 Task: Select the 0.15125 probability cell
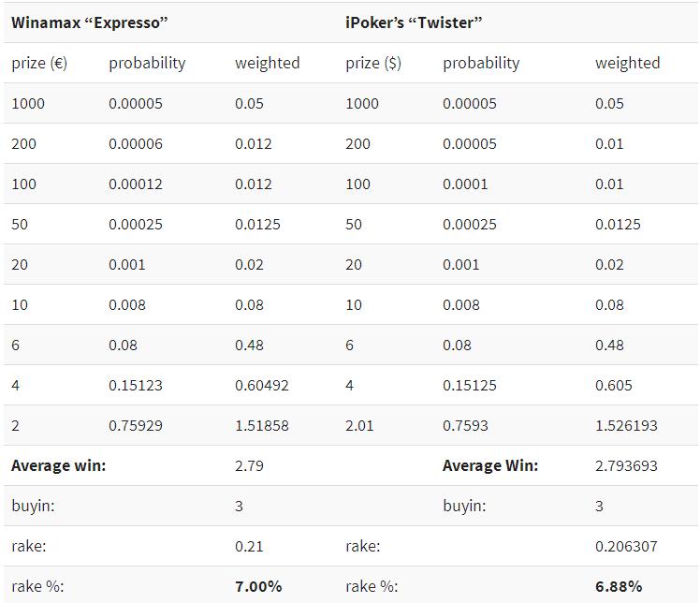(469, 385)
